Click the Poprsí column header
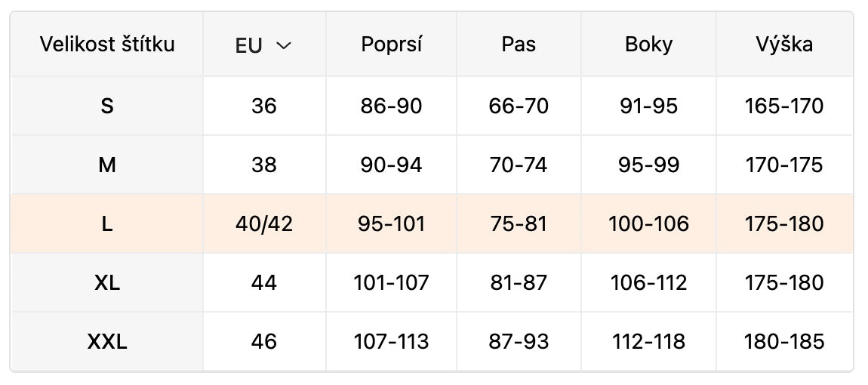The image size is (868, 385). click(391, 45)
